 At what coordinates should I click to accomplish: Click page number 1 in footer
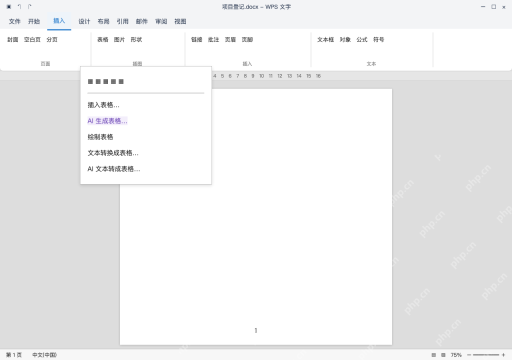point(256,330)
